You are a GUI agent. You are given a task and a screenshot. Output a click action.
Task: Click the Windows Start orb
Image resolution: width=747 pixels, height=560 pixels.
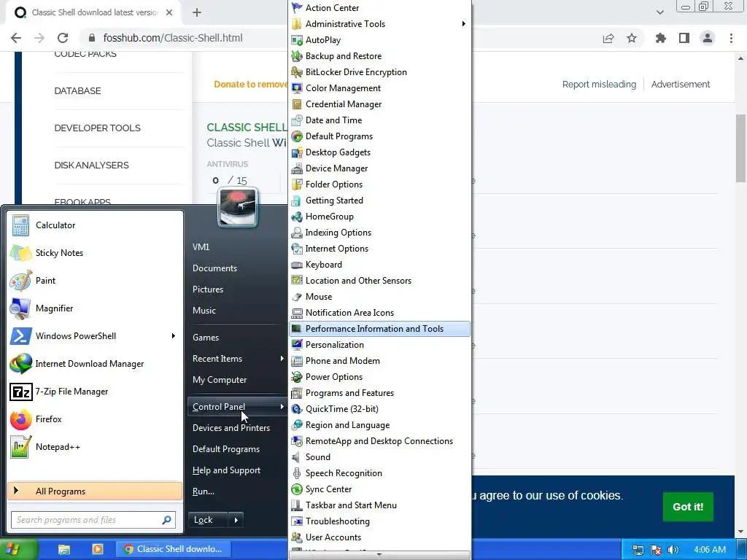(x=12, y=550)
